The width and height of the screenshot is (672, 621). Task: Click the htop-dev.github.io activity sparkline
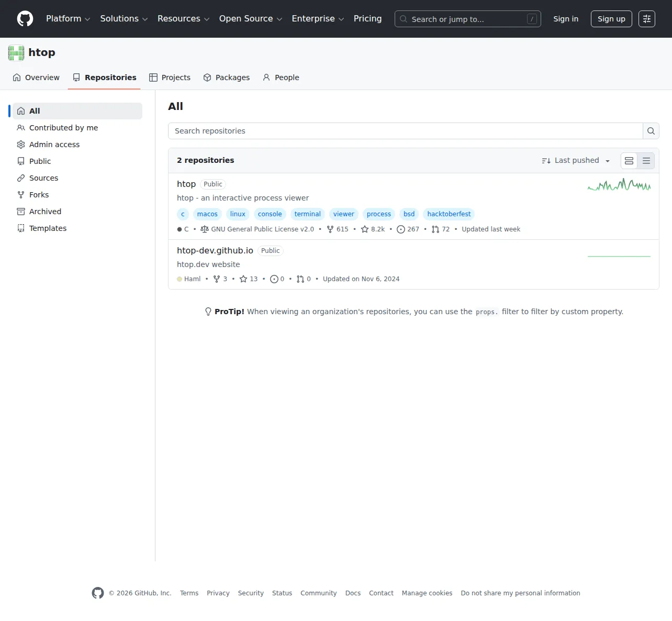coord(619,256)
